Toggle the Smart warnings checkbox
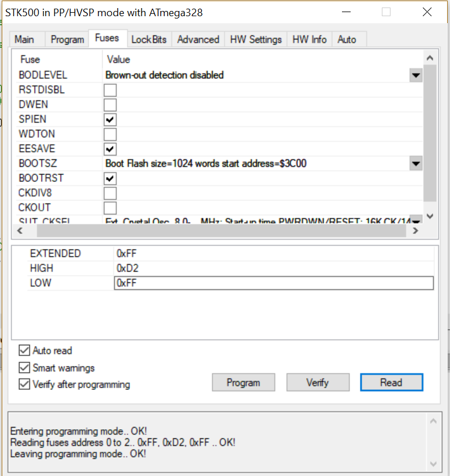450x476 pixels. (24, 367)
